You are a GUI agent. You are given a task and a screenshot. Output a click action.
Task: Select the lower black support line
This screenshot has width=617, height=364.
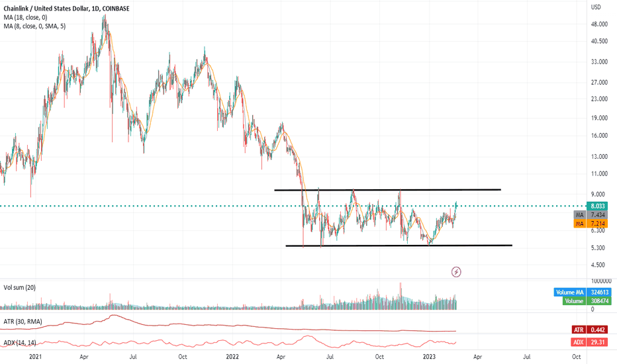click(399, 246)
